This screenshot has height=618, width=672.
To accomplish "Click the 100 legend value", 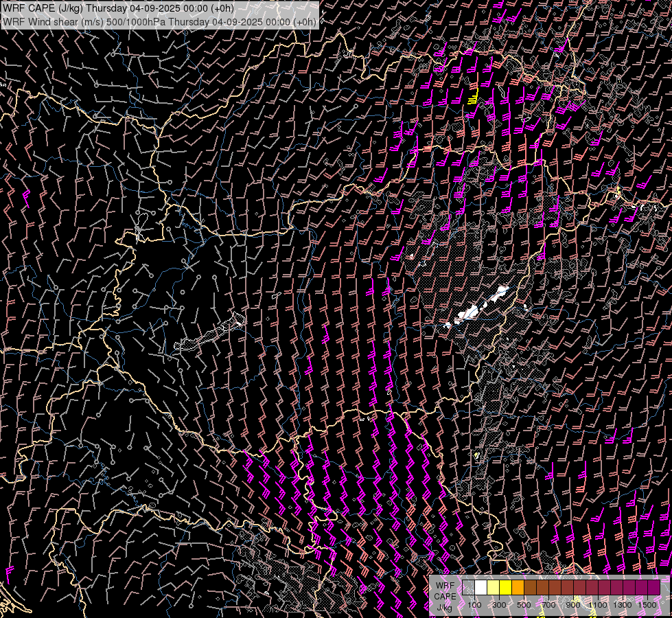I will pyautogui.click(x=474, y=605).
